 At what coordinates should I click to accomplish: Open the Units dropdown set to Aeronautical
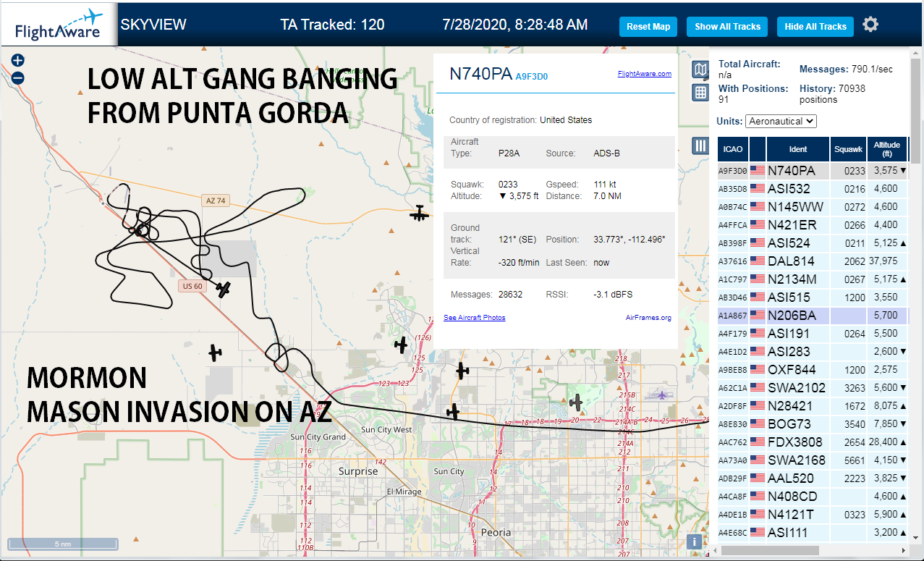[x=781, y=121]
